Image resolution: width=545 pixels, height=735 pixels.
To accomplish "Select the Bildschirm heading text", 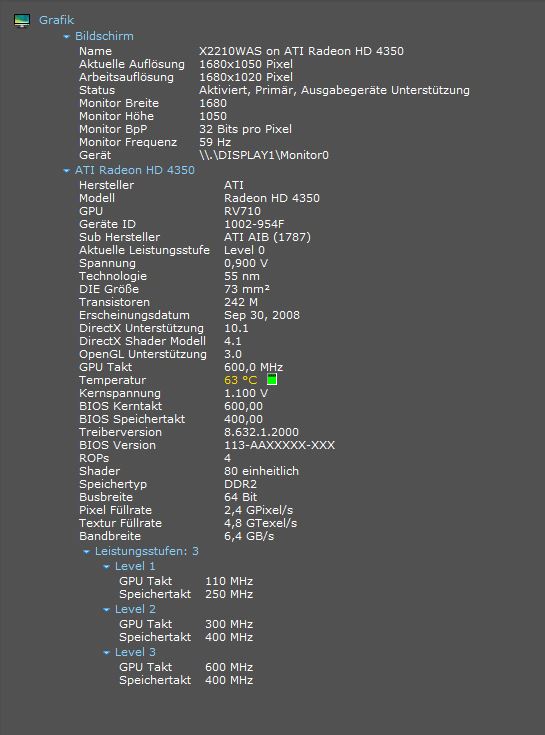I will click(104, 36).
